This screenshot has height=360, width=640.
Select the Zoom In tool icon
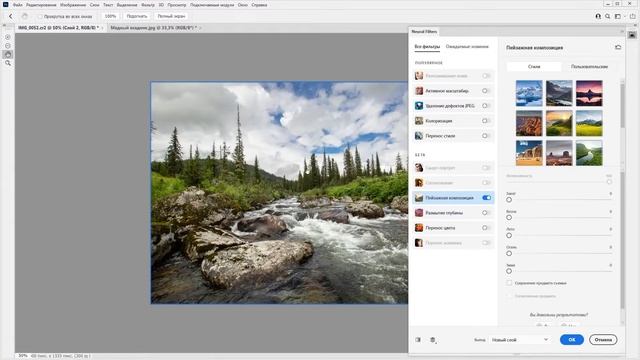8,37
